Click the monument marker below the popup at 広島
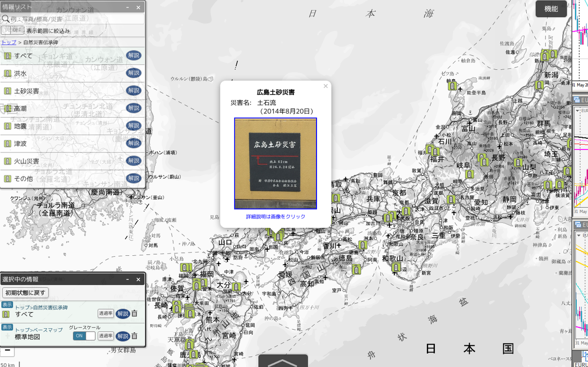Screen dimensions: 588x367 coord(278,236)
